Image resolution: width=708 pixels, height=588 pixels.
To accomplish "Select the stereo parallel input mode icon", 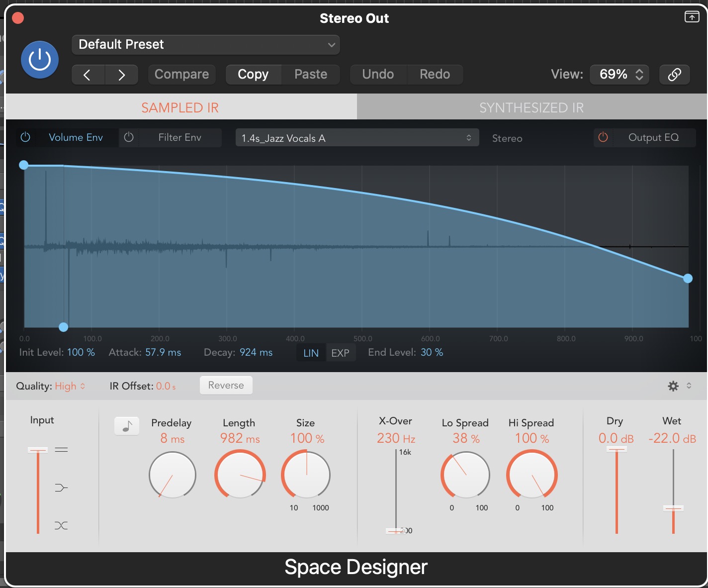I will 61,450.
